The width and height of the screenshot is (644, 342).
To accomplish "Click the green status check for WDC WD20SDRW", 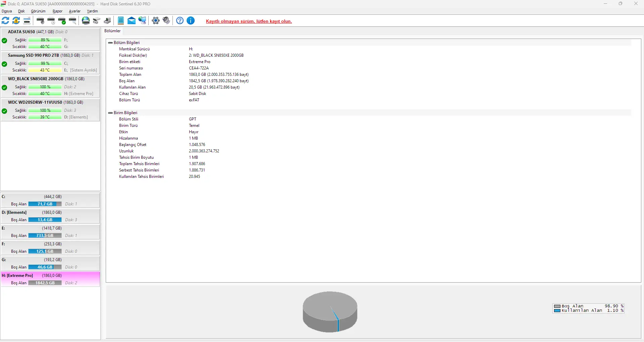I will pyautogui.click(x=4, y=111).
